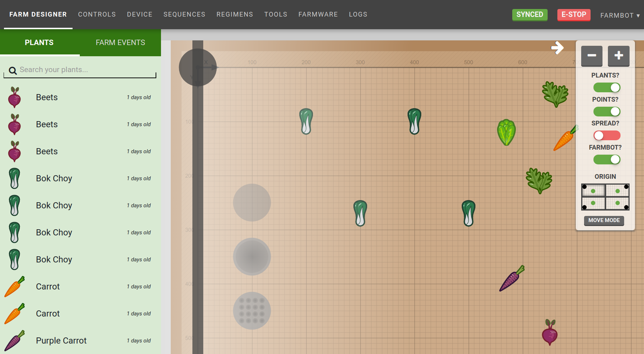Click the light green lettuce on the map
Viewport: 644px width, 354px height.
(506, 132)
